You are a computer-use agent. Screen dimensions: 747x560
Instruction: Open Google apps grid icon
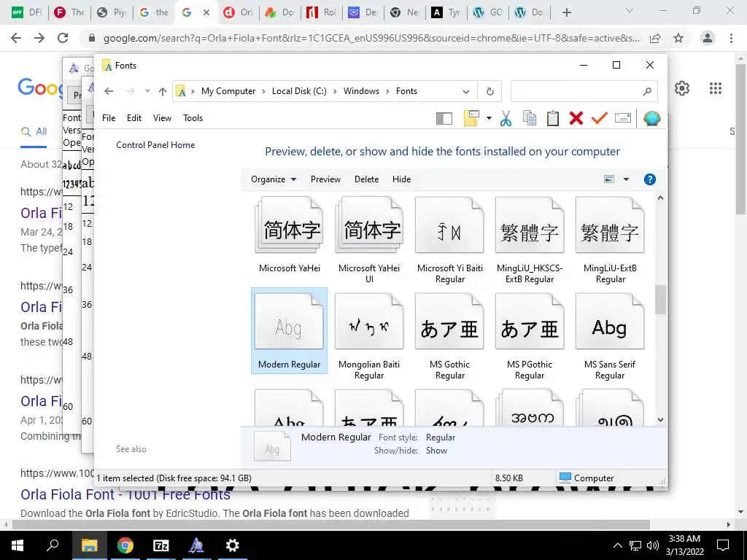pyautogui.click(x=716, y=88)
